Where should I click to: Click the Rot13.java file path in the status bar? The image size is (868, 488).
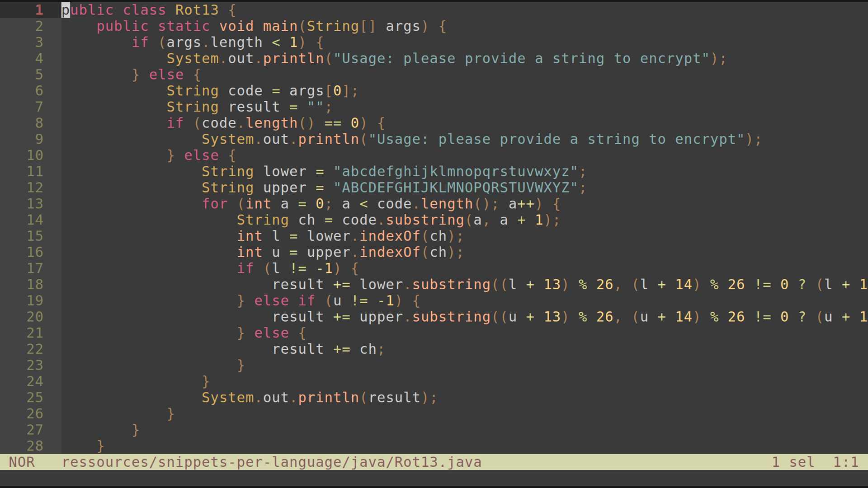pos(271,462)
